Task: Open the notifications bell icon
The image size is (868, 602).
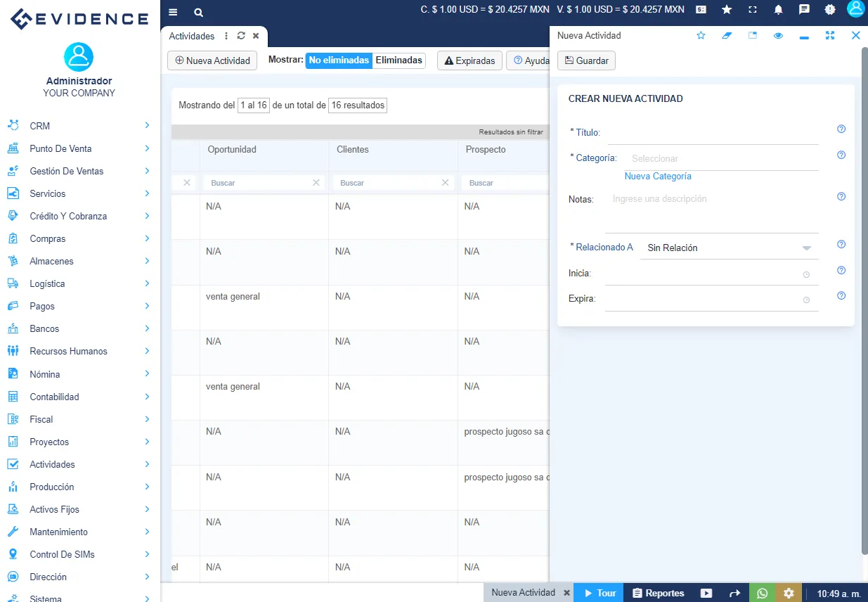Action: [777, 10]
